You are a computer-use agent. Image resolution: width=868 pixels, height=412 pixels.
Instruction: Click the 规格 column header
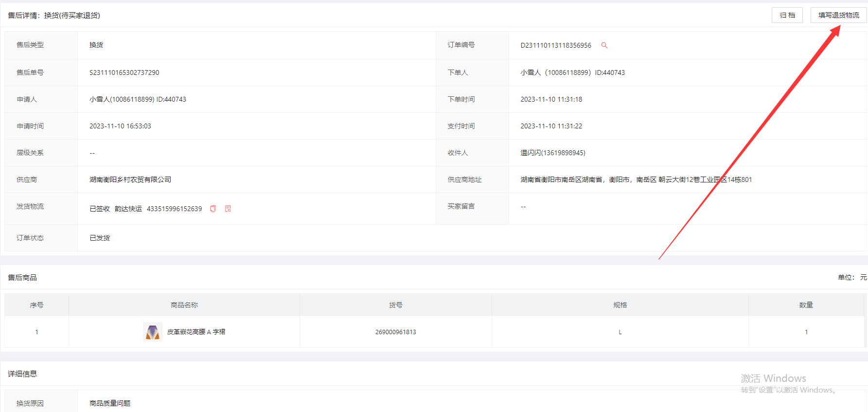tap(620, 305)
